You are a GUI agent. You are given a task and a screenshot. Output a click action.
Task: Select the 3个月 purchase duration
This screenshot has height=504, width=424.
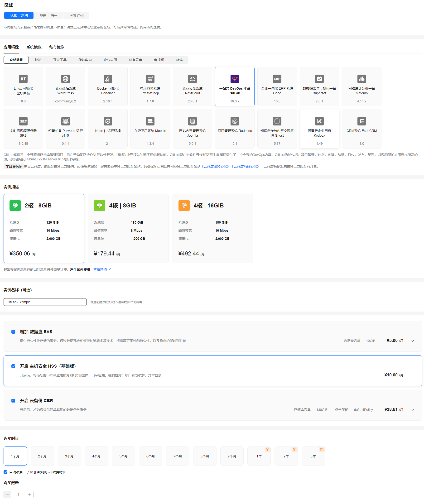pyautogui.click(x=69, y=456)
